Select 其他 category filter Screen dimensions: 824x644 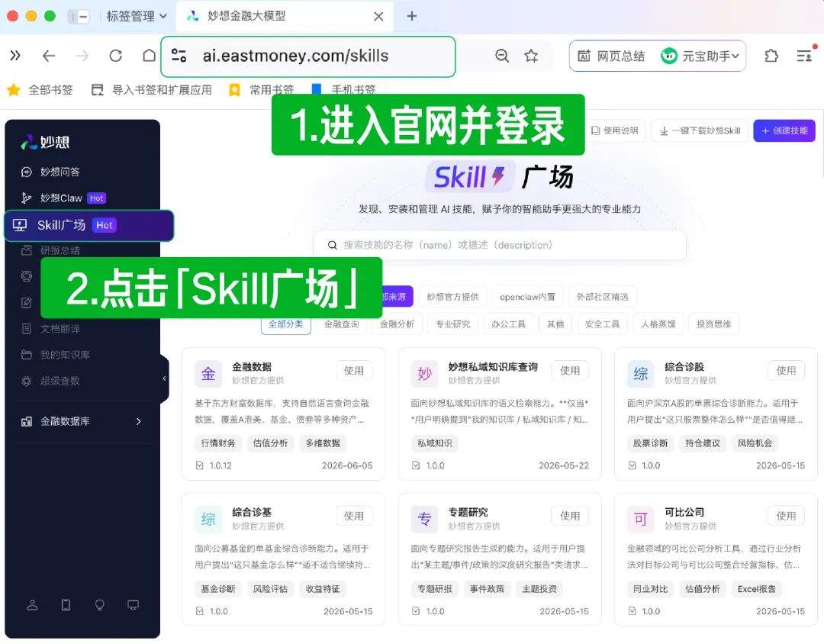(x=555, y=324)
